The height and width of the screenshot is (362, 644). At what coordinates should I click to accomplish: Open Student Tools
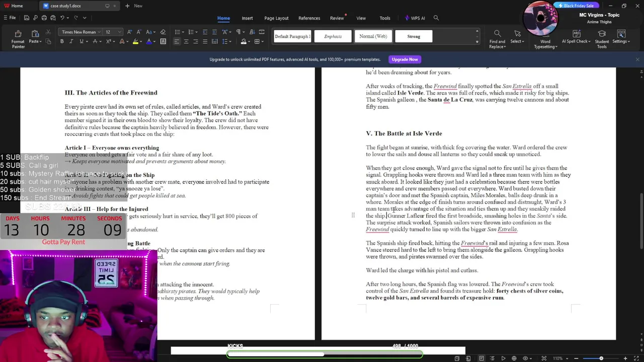click(602, 40)
